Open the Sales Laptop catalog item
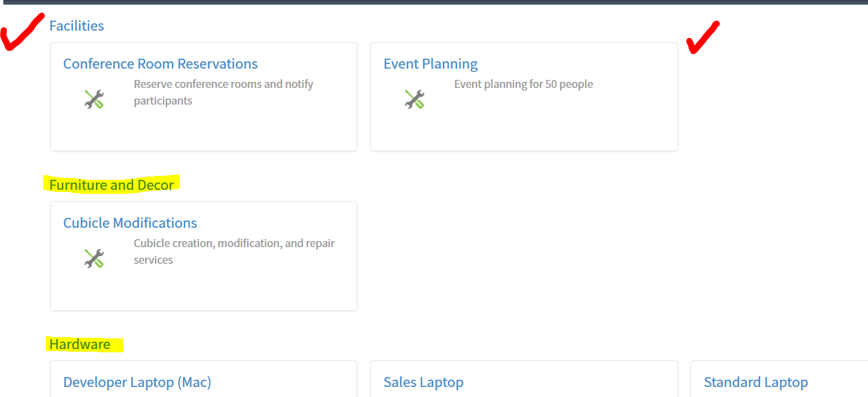 coord(423,382)
